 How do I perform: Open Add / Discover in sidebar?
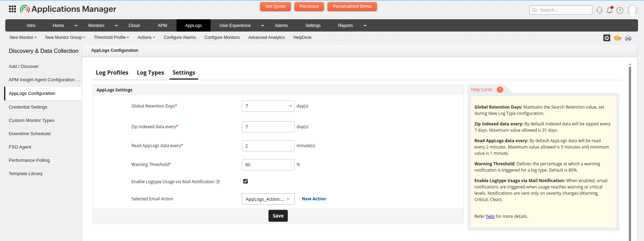[24, 67]
